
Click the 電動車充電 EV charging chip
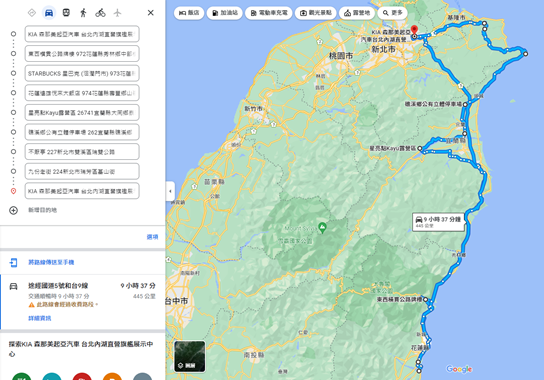[269, 13]
